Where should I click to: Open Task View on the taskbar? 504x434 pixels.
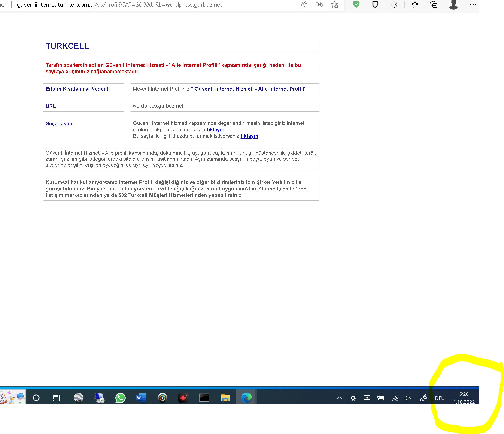[x=57, y=398]
